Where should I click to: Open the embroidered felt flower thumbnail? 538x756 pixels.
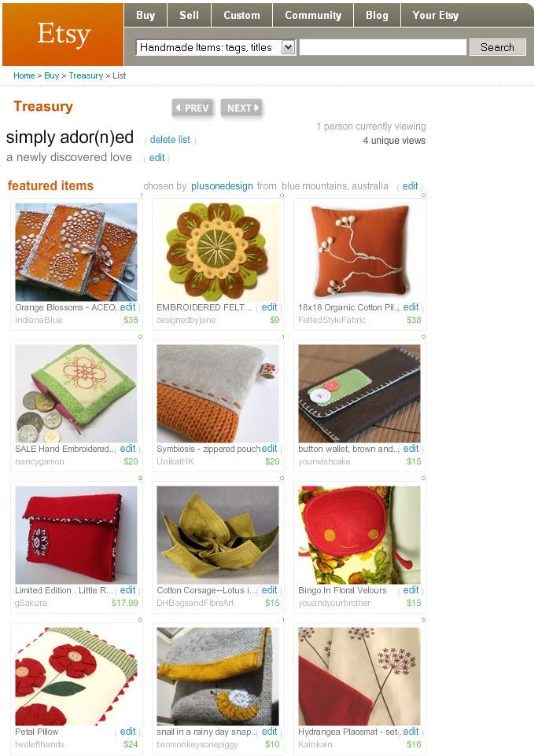click(218, 252)
